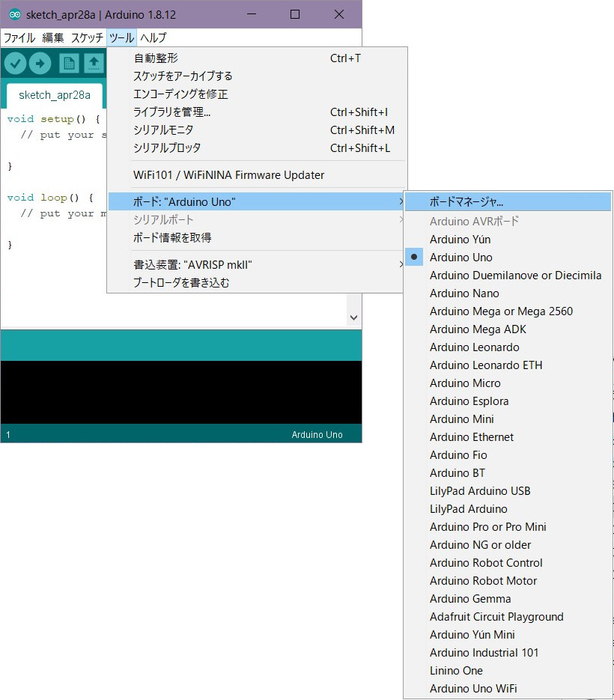Select Adafruit Circuit Playground board

[507, 616]
